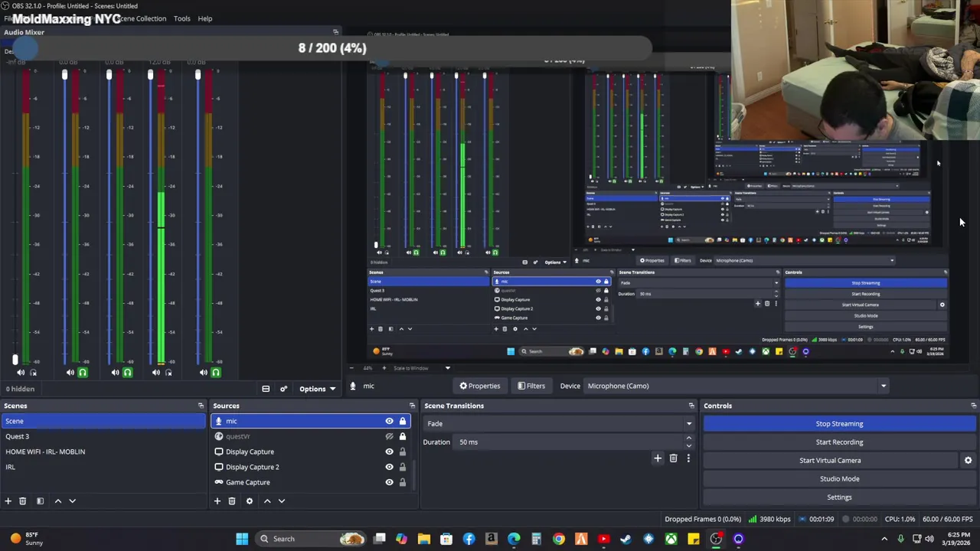Decrease transition duration with down arrow

tap(688, 445)
